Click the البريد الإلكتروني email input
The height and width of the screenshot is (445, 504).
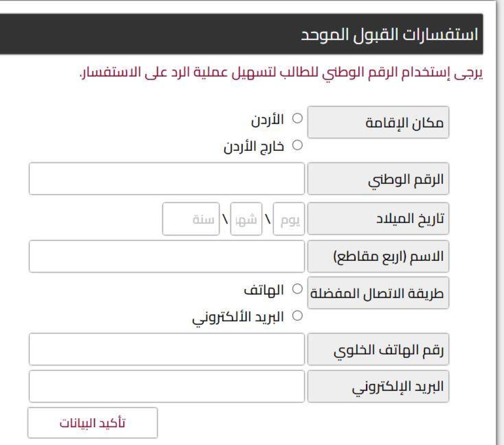166,386
